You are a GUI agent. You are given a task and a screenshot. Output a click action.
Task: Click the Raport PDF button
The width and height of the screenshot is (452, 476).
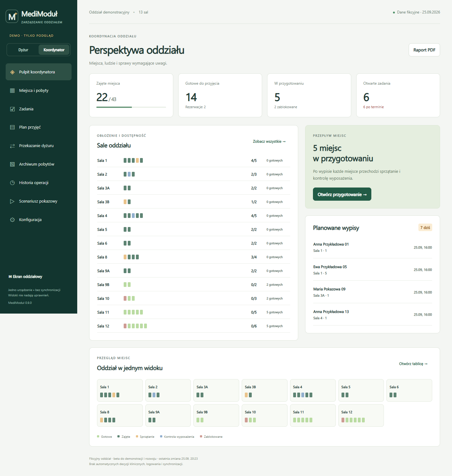[x=424, y=50]
